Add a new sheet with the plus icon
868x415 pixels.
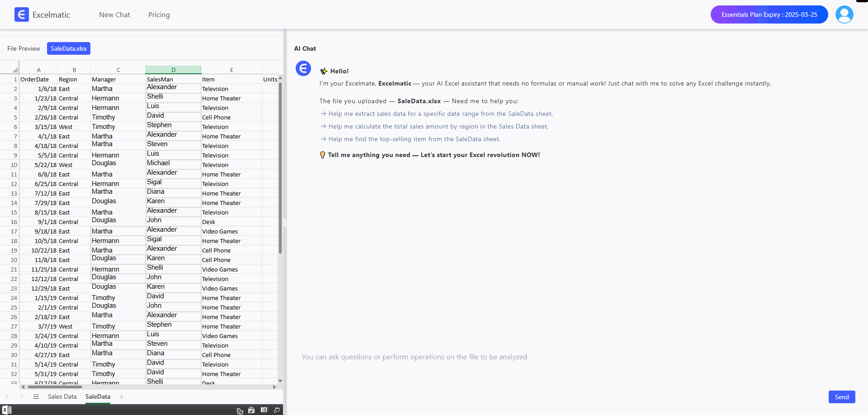[121, 397]
